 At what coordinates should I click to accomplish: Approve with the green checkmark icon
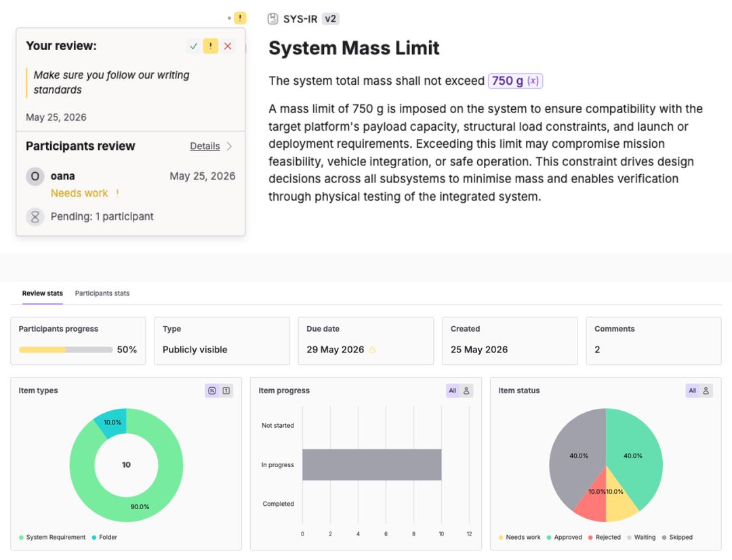193,46
